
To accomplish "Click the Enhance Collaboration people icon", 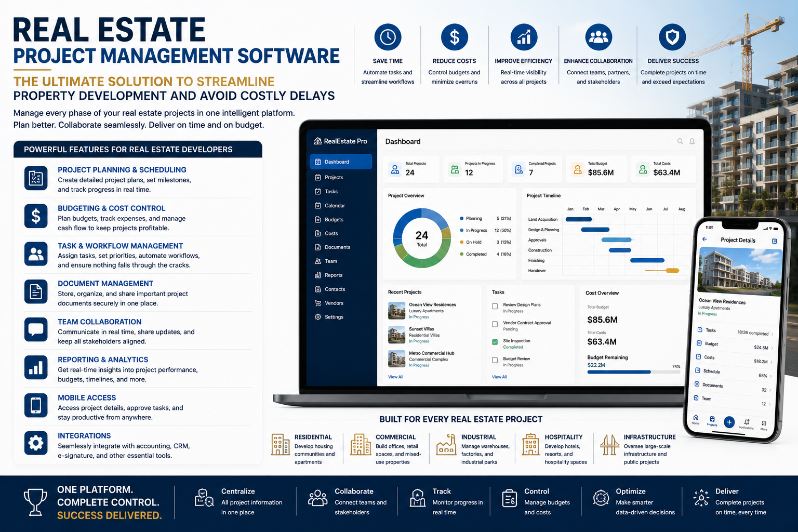I will coord(598,37).
